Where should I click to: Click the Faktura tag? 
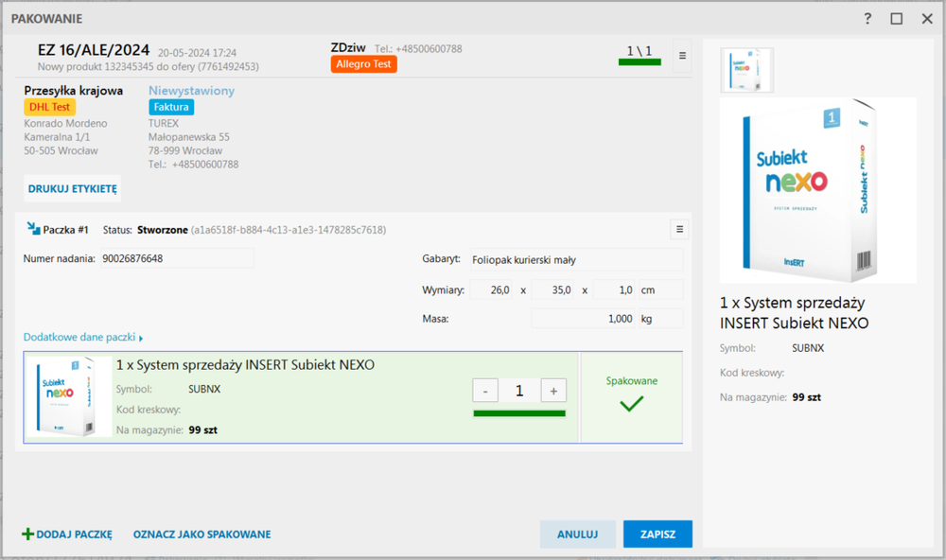pyautogui.click(x=171, y=108)
